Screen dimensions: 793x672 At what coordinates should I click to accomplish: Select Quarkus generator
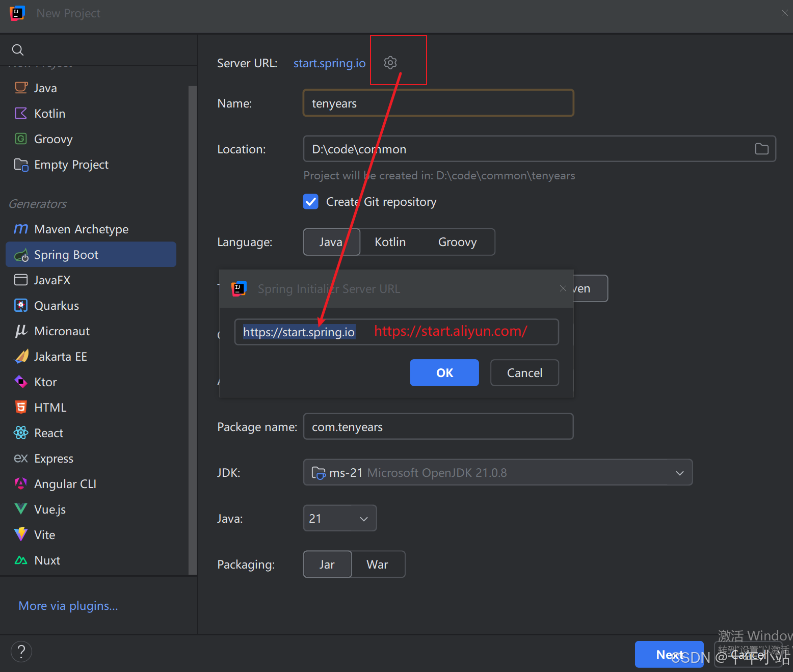tap(91, 305)
